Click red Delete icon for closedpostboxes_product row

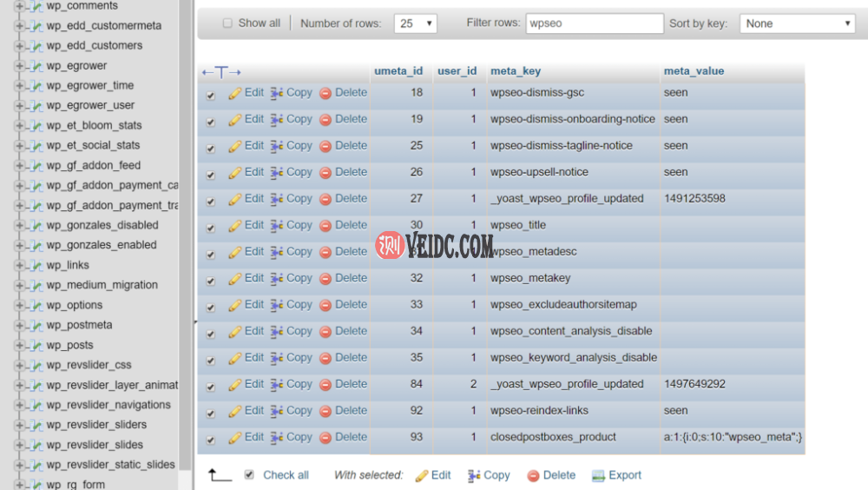(x=325, y=438)
